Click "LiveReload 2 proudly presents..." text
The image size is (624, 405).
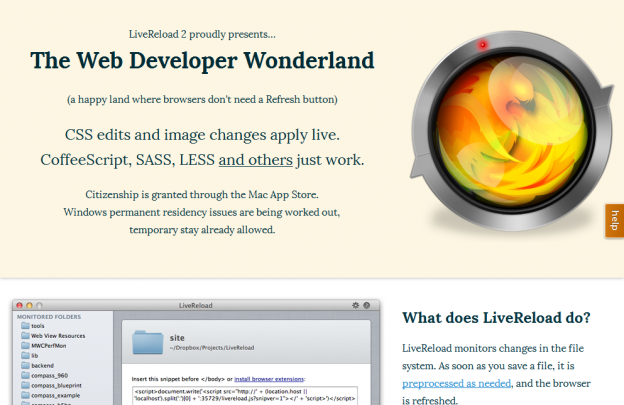[202, 34]
